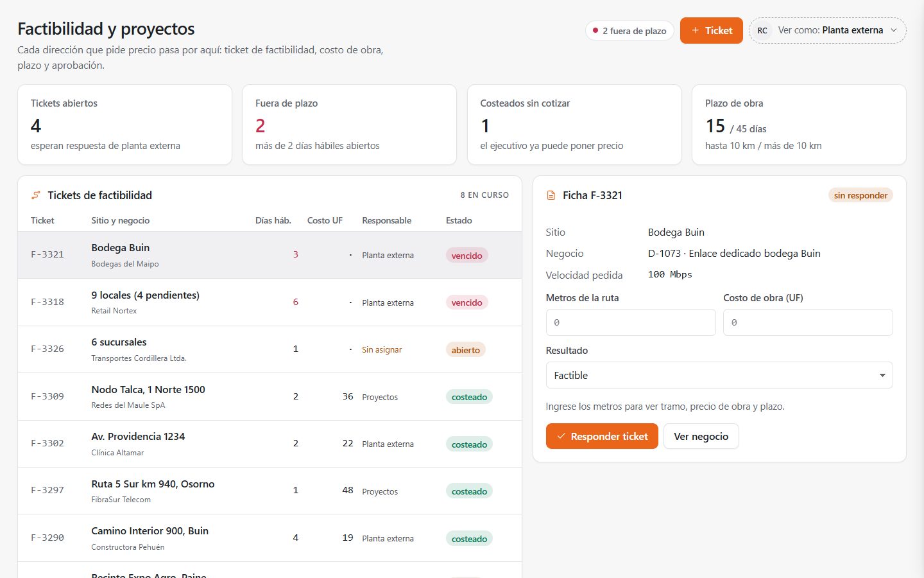
Task: Click the Costo de obra (UF) field
Action: click(x=808, y=322)
